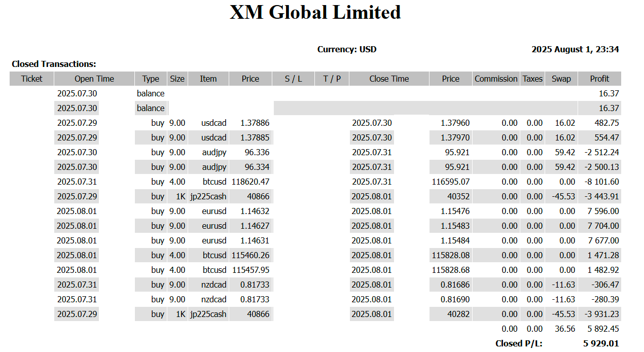Click the total profit value 5 892.45
644x352 pixels.
click(x=603, y=329)
